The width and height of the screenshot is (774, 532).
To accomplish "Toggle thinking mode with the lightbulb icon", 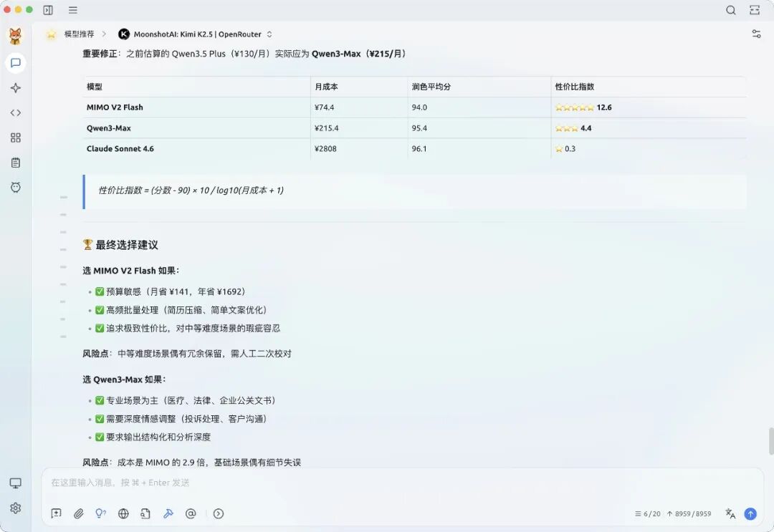I will tap(101, 513).
